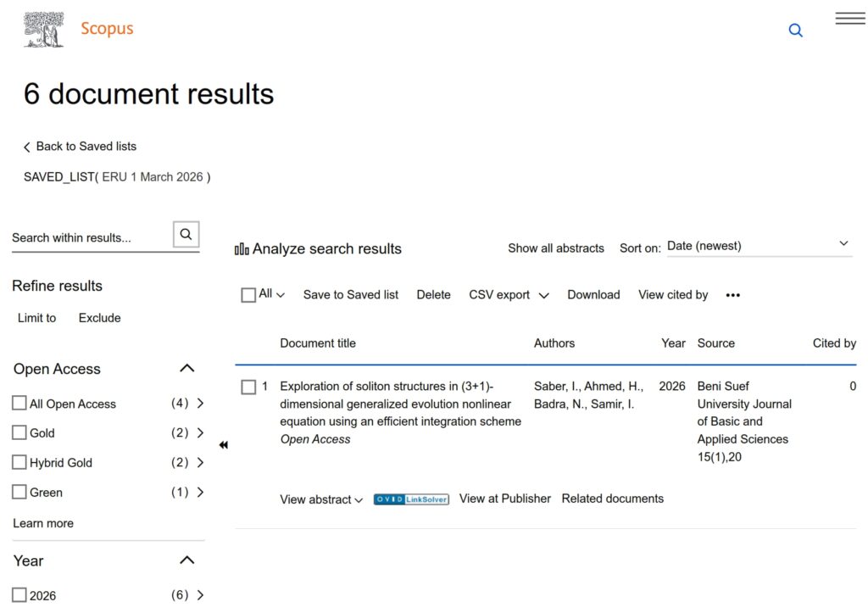This screenshot has height=613, width=868.
Task: Click the Scopus tree logo
Action: pos(44,30)
